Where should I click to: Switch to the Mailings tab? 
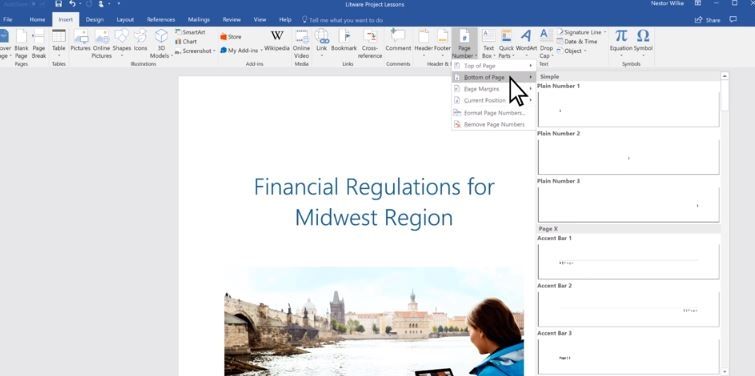(x=199, y=20)
